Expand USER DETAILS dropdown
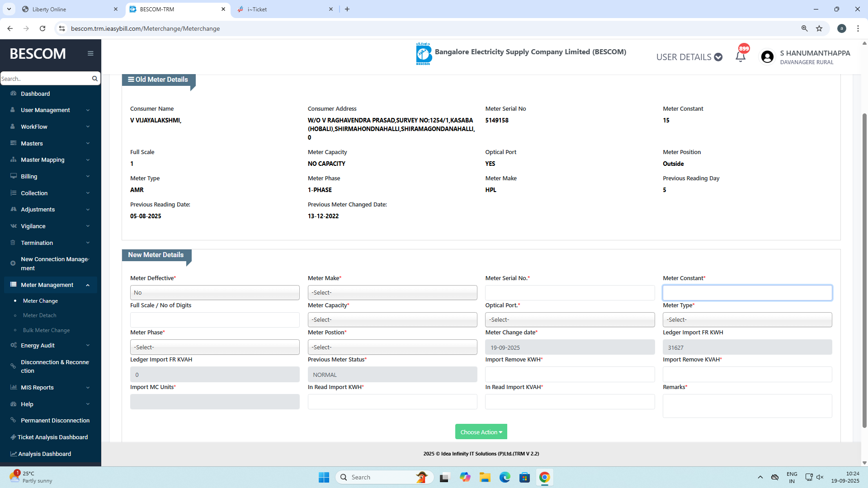The height and width of the screenshot is (488, 868). pos(689,57)
